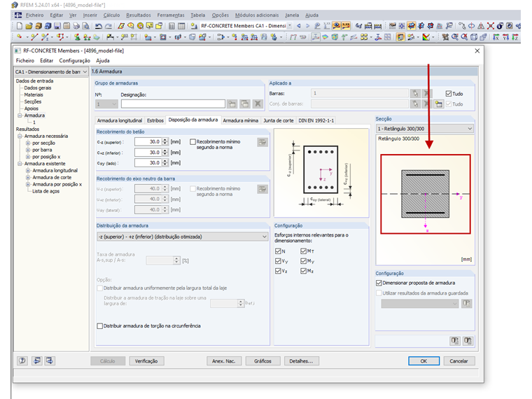Toggle the My internal force checkbox

coord(303,261)
